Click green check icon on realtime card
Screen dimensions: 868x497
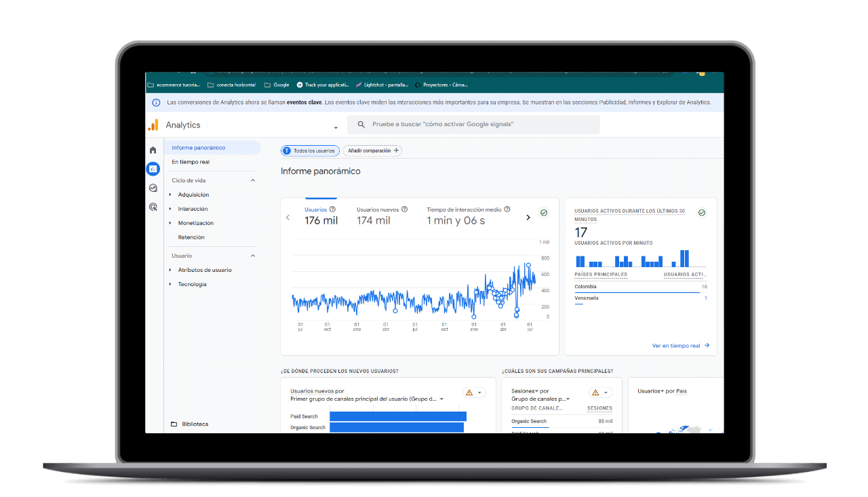pyautogui.click(x=701, y=212)
